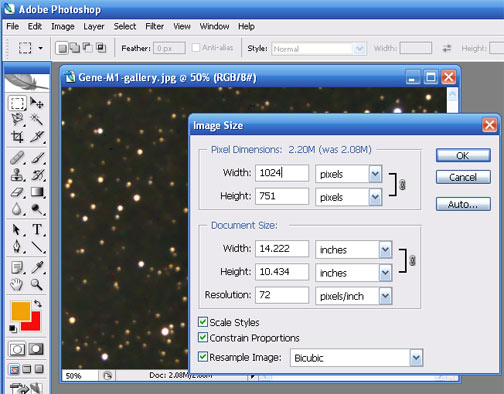This screenshot has height=394, width=504.
Task: Open the Edit menu
Action: 35,26
